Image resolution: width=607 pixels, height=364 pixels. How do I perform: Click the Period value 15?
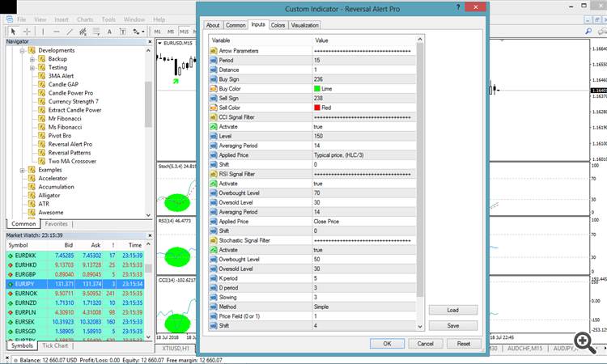click(x=317, y=61)
